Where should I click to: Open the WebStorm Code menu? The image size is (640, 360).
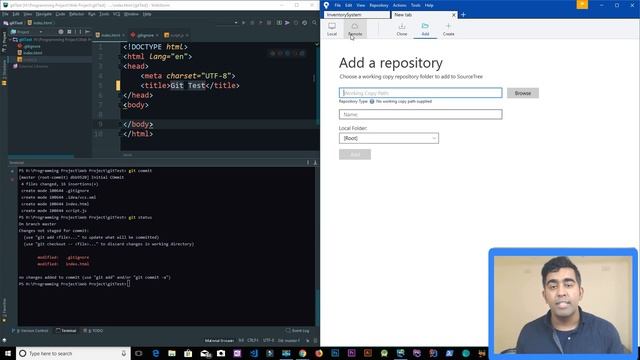click(60, 14)
